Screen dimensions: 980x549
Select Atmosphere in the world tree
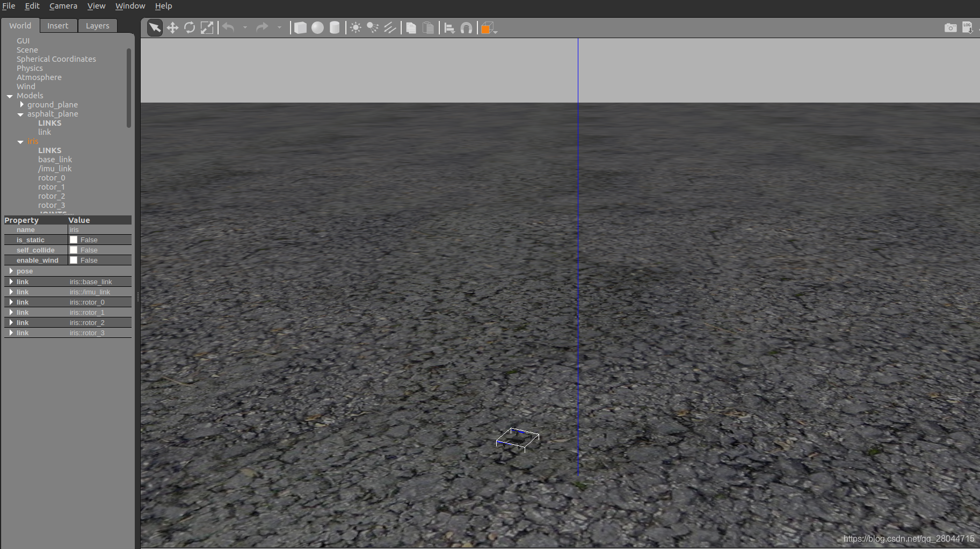pyautogui.click(x=39, y=77)
